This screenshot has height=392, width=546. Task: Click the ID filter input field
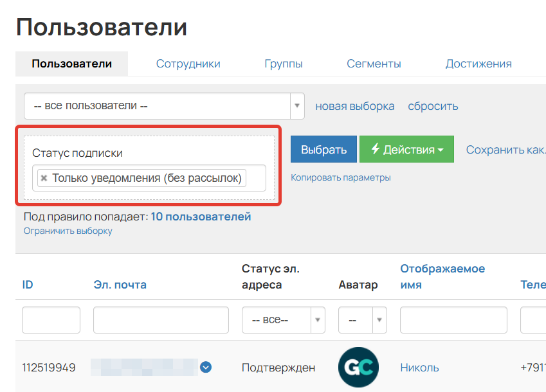50,319
